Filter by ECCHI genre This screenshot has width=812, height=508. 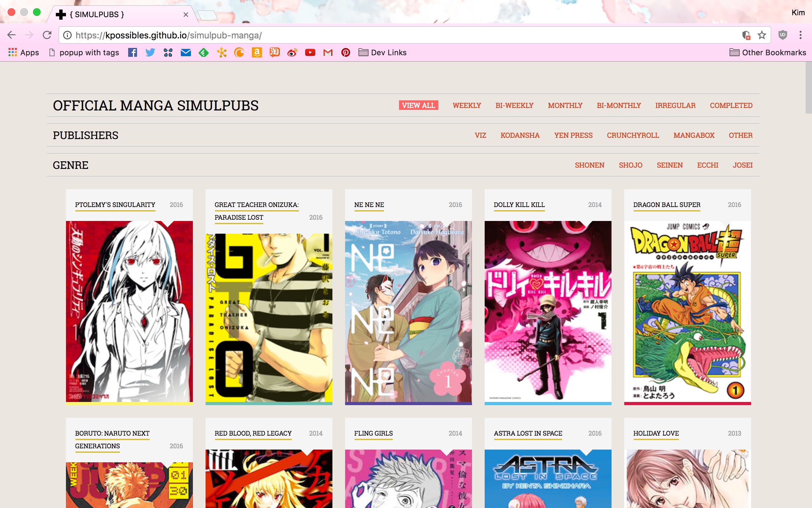pos(708,165)
